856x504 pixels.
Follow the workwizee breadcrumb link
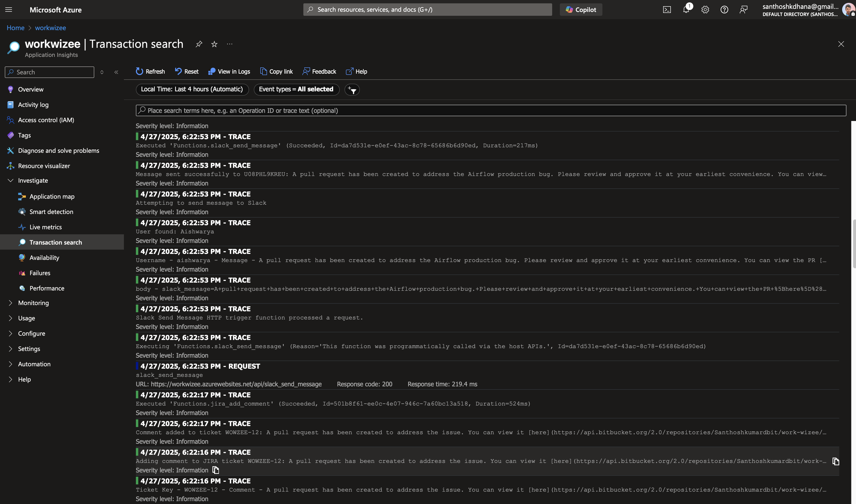point(50,28)
